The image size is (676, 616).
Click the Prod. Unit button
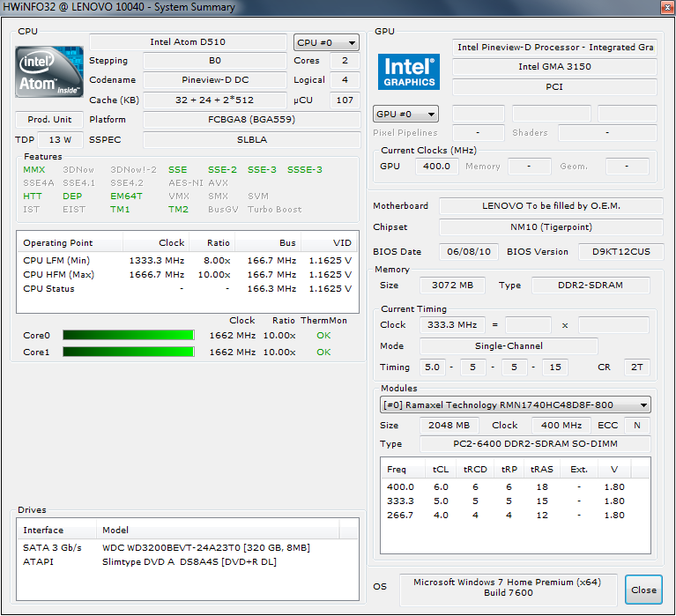[49, 120]
